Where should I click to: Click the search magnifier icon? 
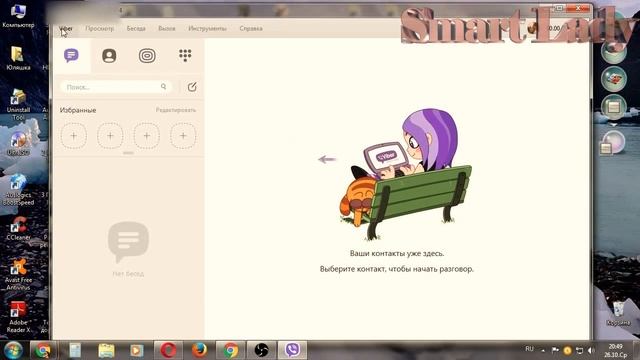pyautogui.click(x=163, y=87)
